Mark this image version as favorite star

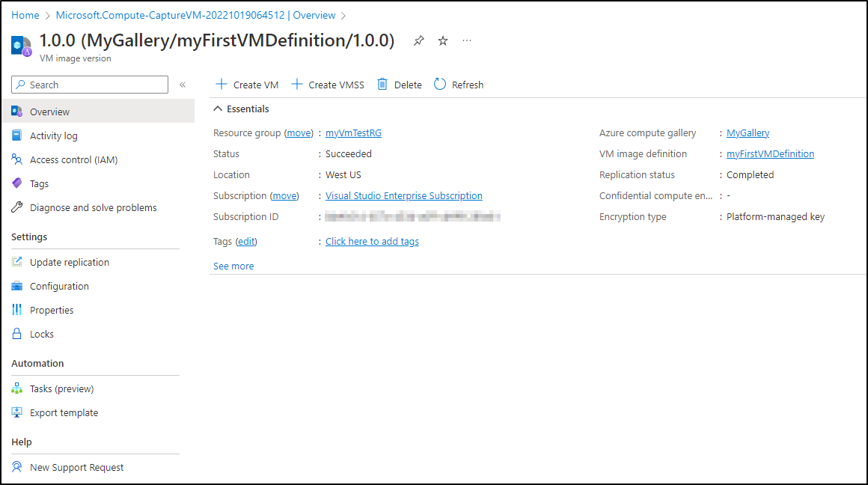pos(443,40)
